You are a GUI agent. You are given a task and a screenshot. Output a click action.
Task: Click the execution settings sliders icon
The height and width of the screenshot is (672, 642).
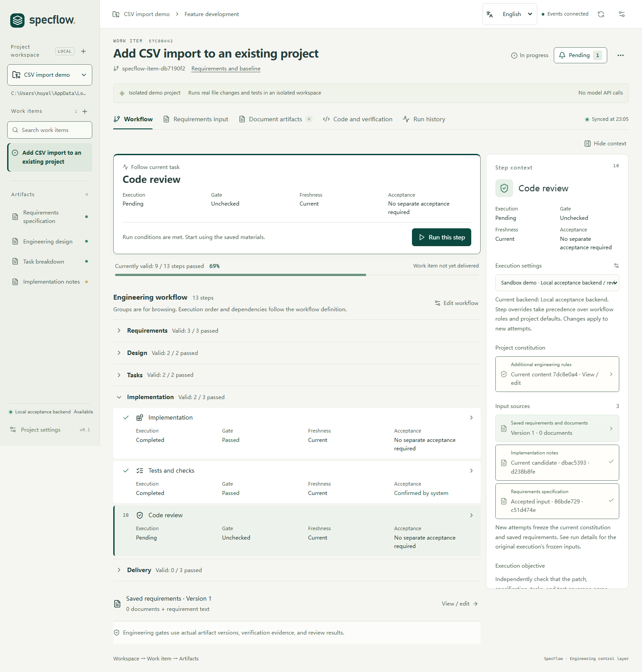tap(616, 266)
